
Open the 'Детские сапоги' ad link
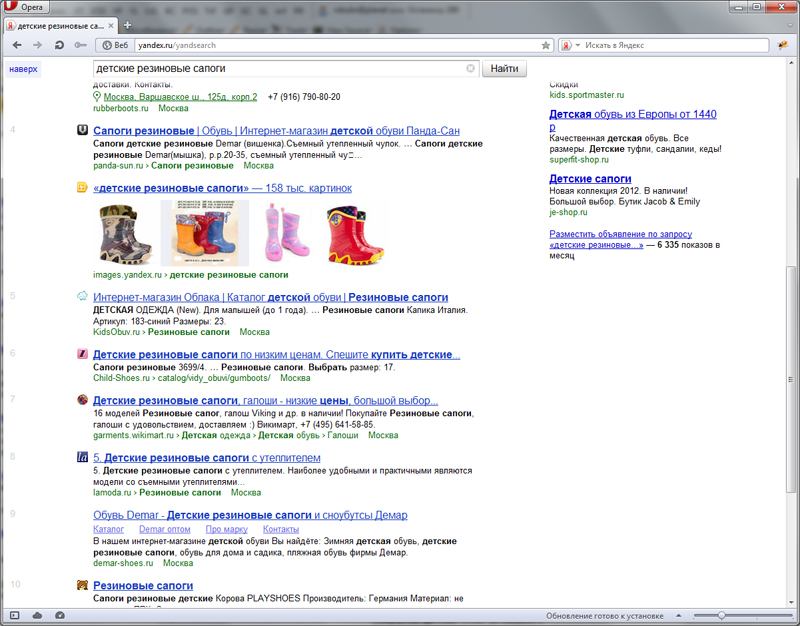(x=590, y=179)
